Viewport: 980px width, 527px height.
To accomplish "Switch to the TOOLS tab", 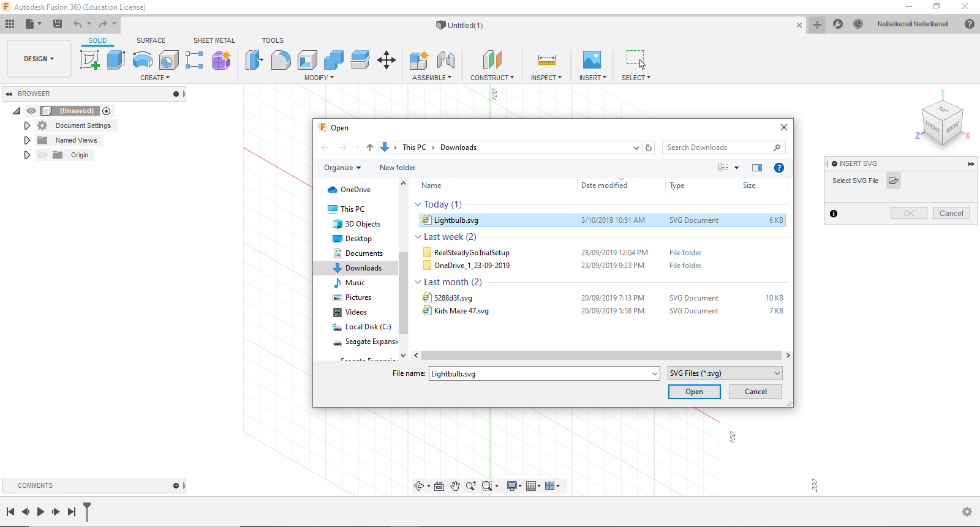I will click(x=273, y=40).
